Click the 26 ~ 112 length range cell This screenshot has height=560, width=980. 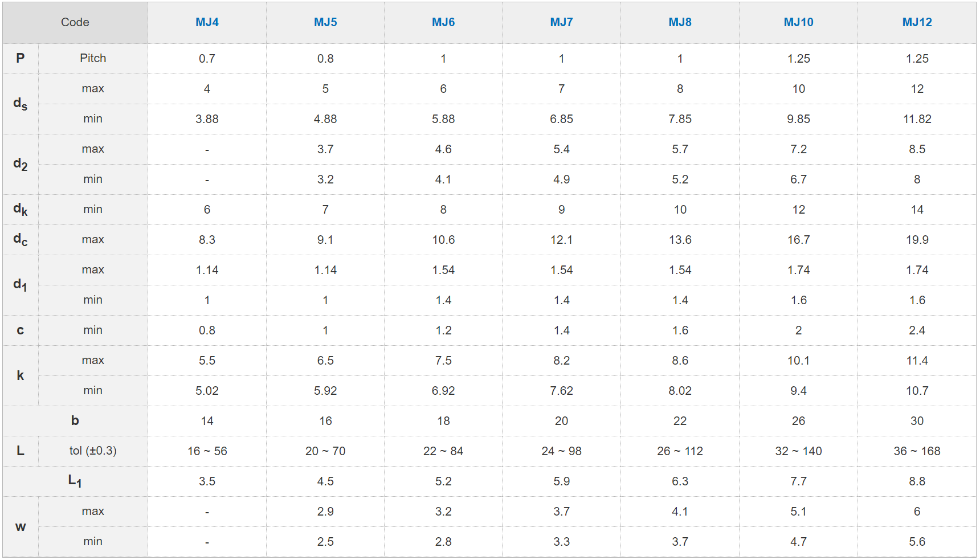point(680,451)
